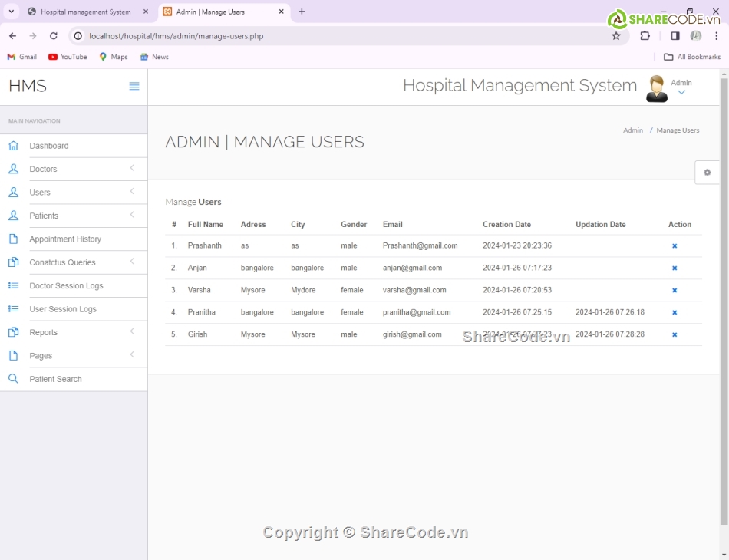The height and width of the screenshot is (560, 729).
Task: Delete user Varsha using the X icon
Action: coord(675,291)
